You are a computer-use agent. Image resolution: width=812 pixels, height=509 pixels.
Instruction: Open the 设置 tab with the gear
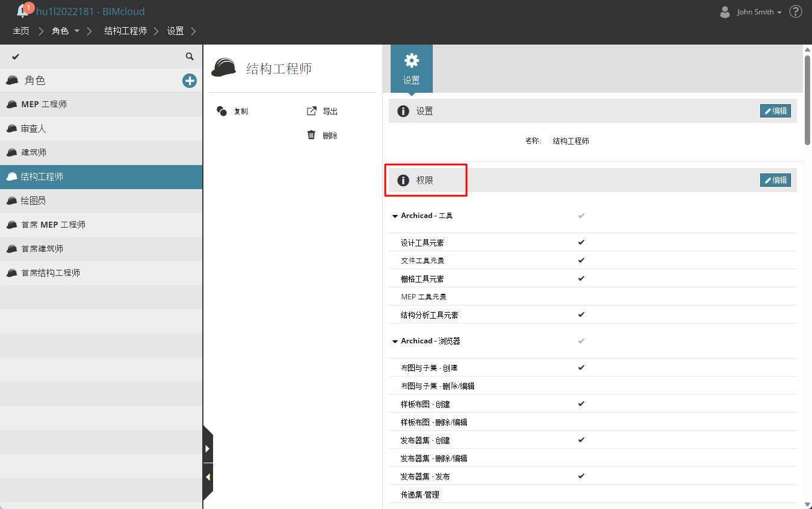[x=412, y=69]
